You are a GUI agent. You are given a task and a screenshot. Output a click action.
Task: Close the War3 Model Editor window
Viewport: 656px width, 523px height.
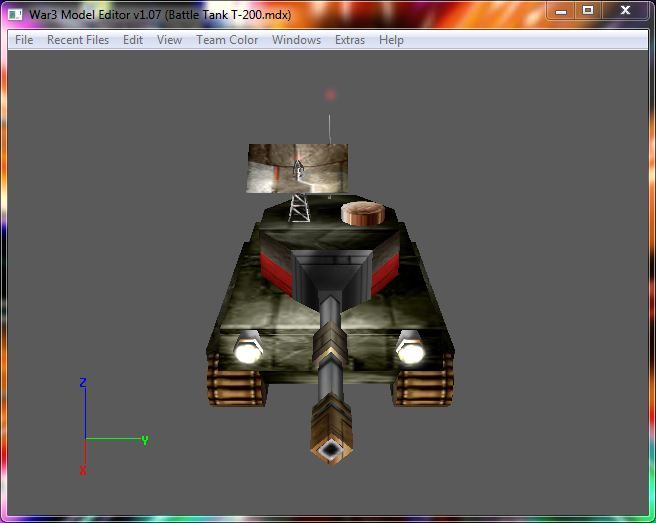[625, 10]
